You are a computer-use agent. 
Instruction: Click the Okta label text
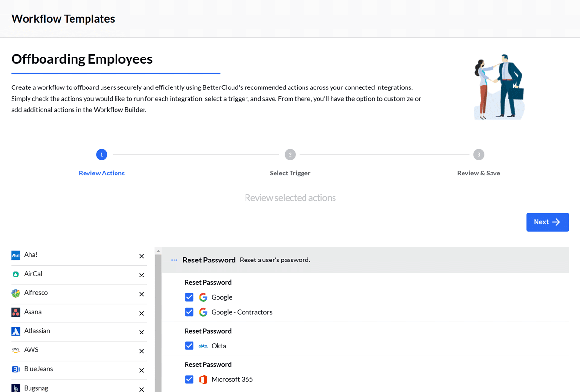point(218,346)
